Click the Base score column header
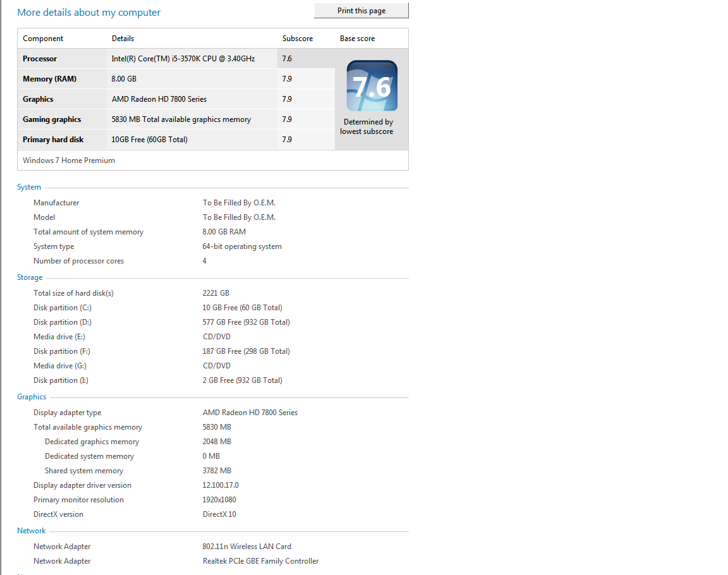 358,39
